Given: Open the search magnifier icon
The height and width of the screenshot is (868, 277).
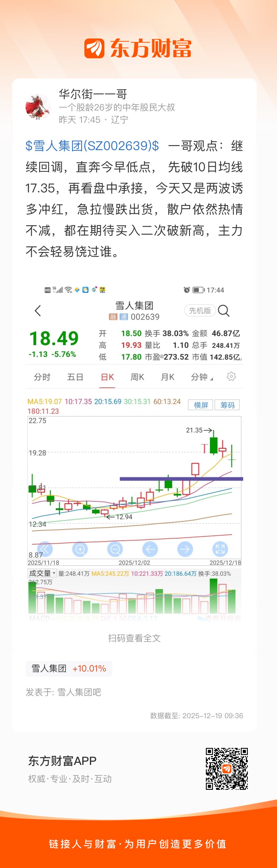Looking at the screenshot, I should click(x=223, y=310).
